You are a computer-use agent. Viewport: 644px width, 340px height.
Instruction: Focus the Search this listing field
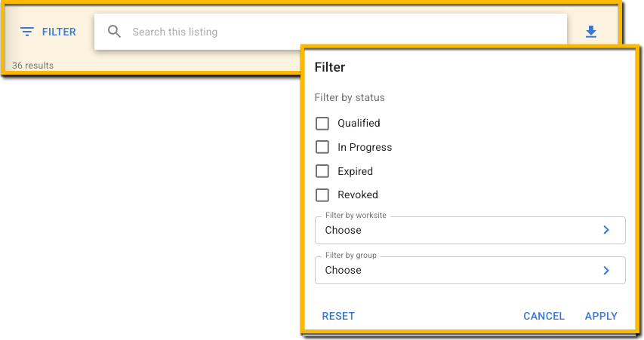pyautogui.click(x=340, y=32)
